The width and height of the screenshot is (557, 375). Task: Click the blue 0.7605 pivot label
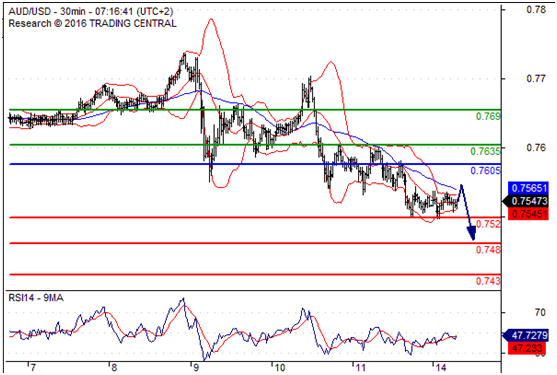point(485,171)
